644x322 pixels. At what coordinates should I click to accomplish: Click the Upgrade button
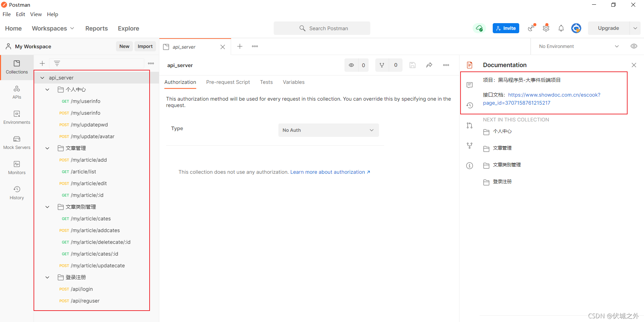608,28
